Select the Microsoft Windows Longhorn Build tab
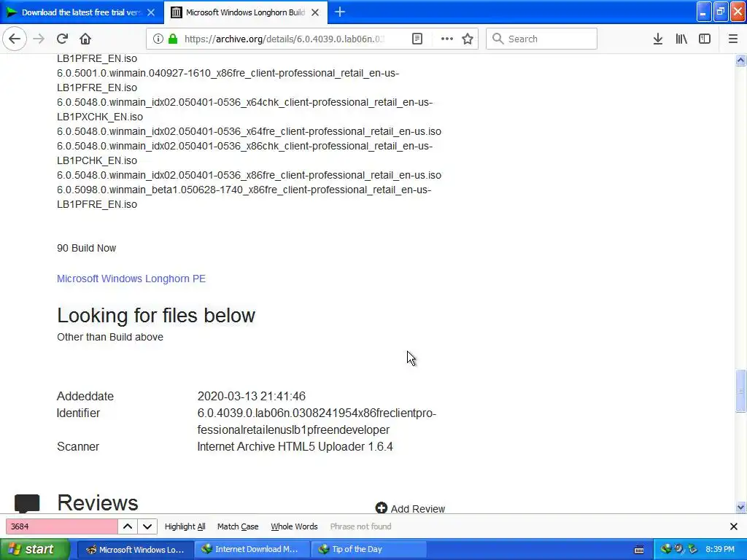Image resolution: width=747 pixels, height=560 pixels. (x=245, y=12)
